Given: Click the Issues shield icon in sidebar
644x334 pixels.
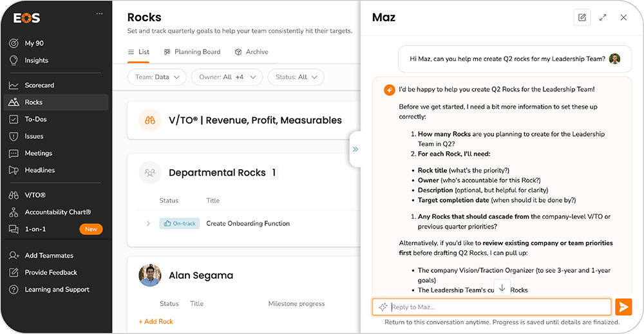Looking at the screenshot, I should coord(14,136).
